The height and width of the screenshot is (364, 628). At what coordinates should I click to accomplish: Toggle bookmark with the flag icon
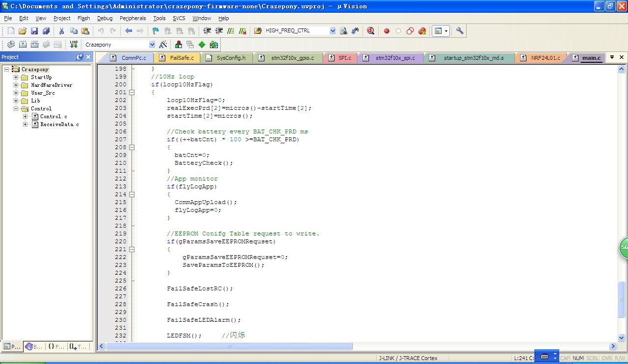156,31
